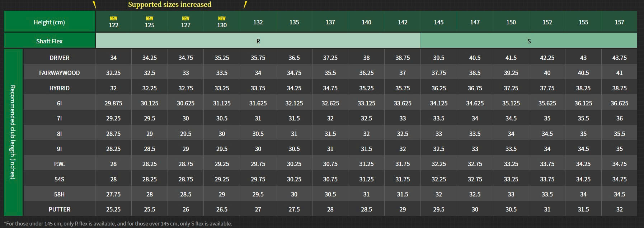Select the 58H row label
Viewport: 644px width, 228px height.
click(59, 194)
